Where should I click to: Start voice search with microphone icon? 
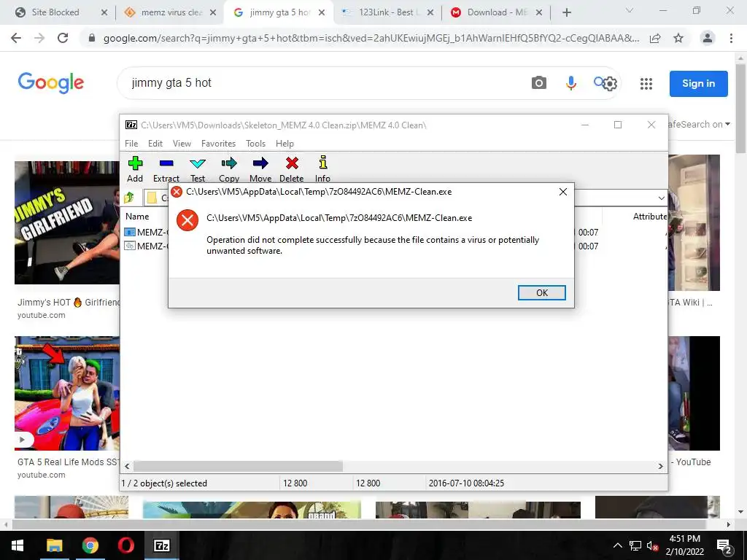(x=570, y=83)
